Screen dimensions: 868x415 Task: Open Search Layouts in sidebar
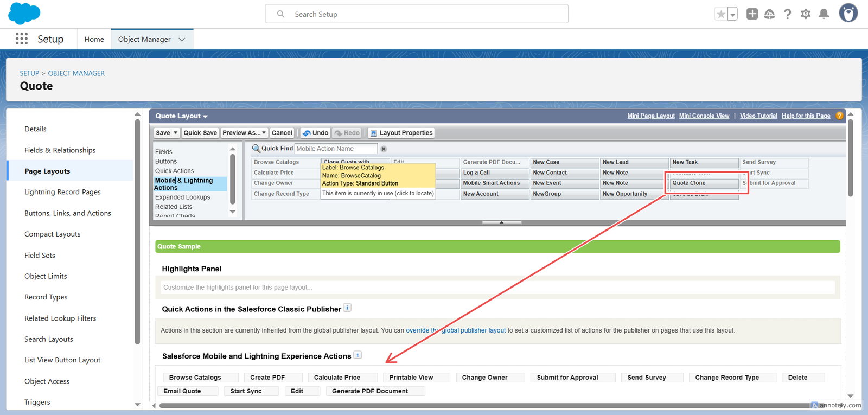(x=48, y=340)
